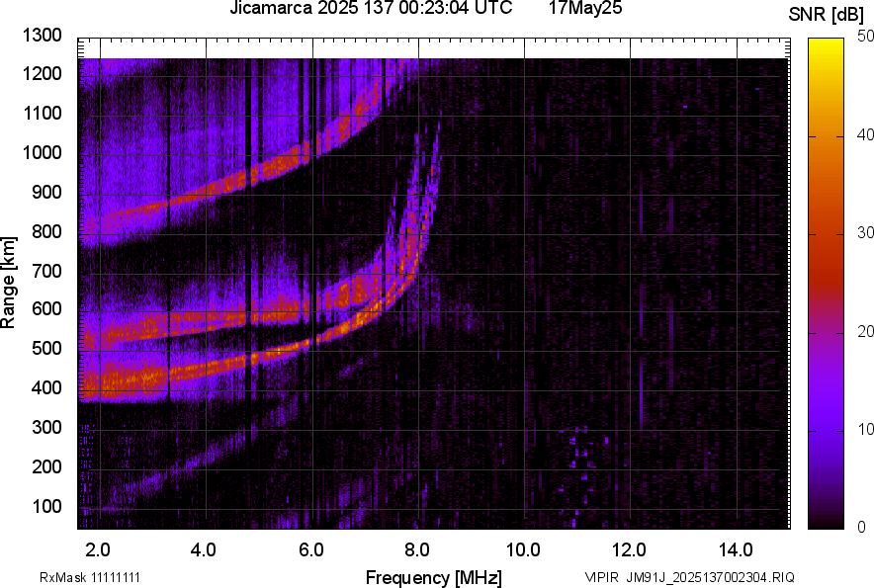This screenshot has height=588, width=874.
Task: Click frequency tick label '12.0'
Action: click(630, 550)
